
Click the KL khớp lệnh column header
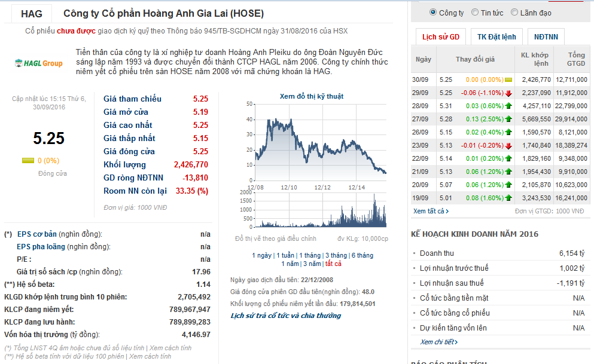534,59
